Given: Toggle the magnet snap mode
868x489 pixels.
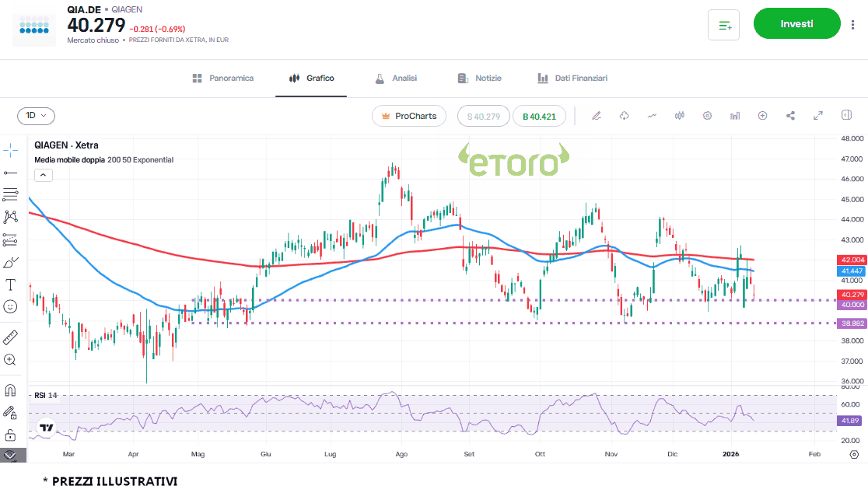Looking at the screenshot, I should point(11,389).
